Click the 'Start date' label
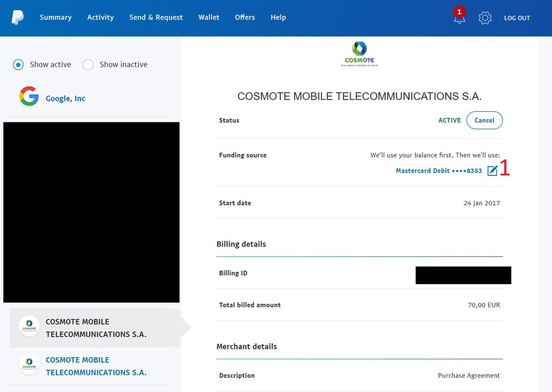Screen dimensions: 552x392 [235, 203]
